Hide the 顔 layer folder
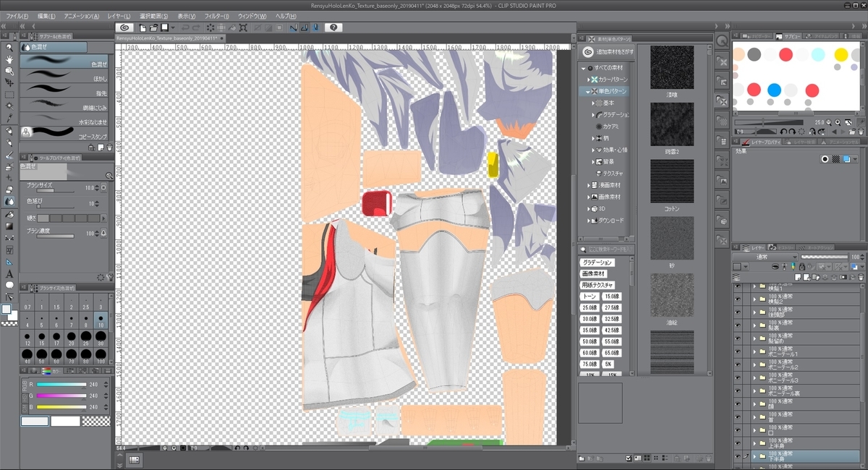This screenshot has width=868, height=470. [737, 404]
